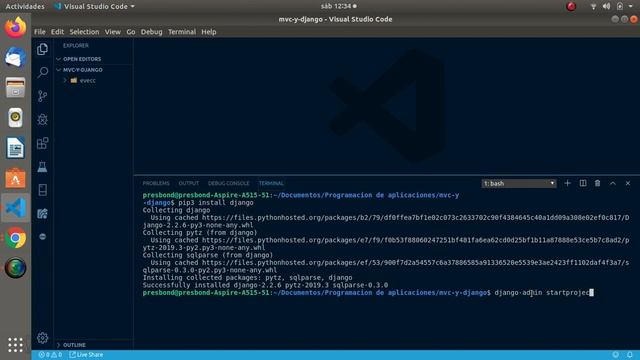Open Ubuntu Software from the dock
The height and width of the screenshot is (360, 640).
click(x=16, y=178)
